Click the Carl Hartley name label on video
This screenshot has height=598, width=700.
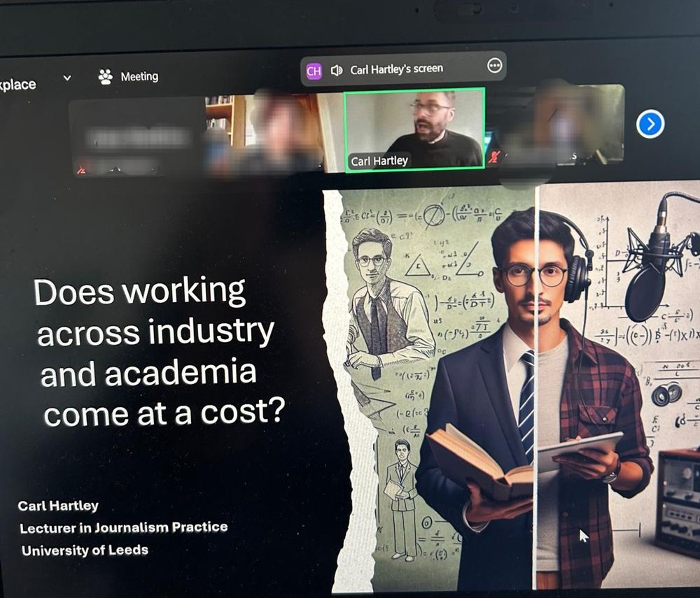click(379, 161)
